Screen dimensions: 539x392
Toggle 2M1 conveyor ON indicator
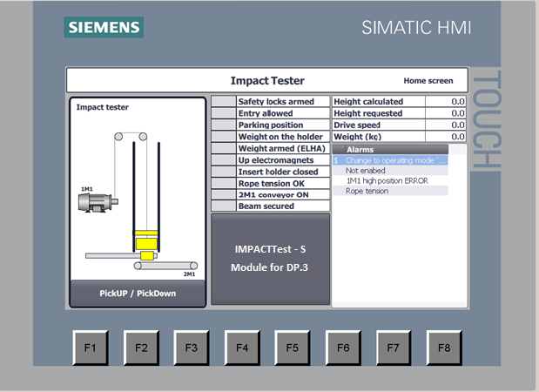(224, 194)
